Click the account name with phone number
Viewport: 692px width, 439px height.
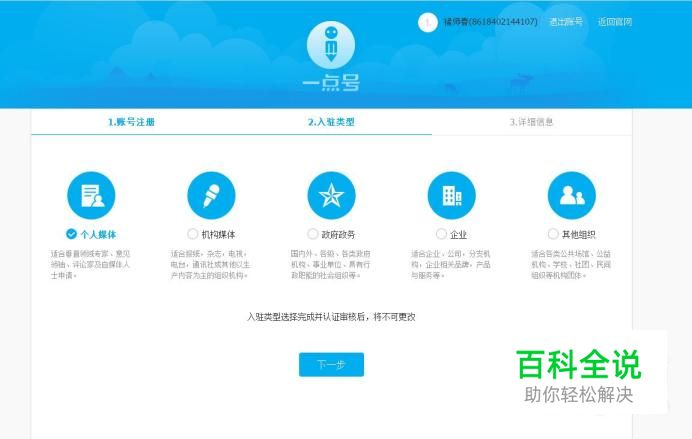[490, 22]
